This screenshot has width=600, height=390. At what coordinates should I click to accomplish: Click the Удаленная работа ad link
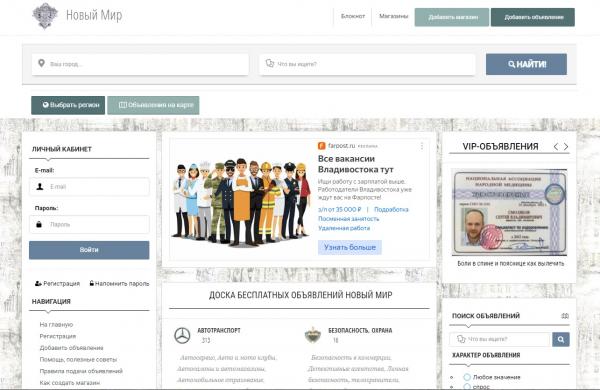pyautogui.click(x=344, y=228)
